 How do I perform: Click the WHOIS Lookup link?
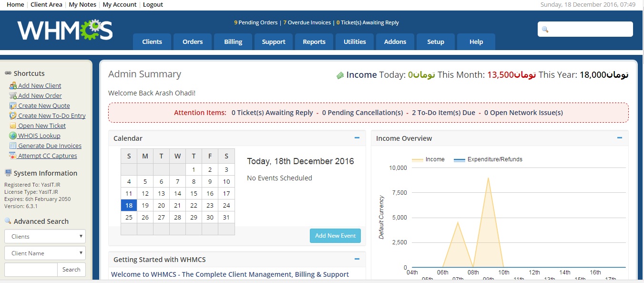coord(40,136)
